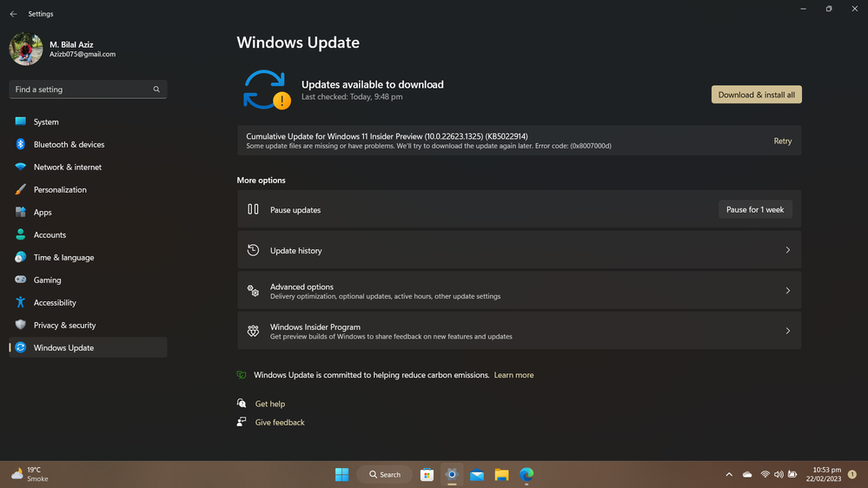Click the Personalization paintbrush icon

tap(21, 189)
